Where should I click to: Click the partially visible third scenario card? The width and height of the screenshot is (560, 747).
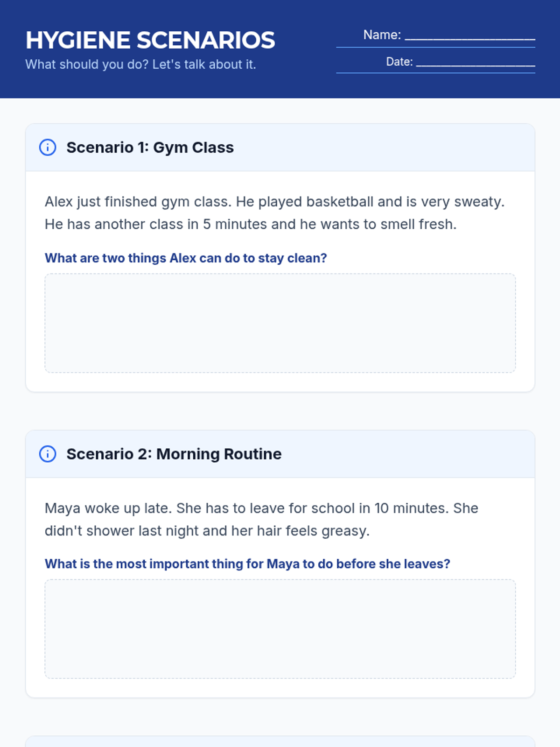tap(280, 741)
